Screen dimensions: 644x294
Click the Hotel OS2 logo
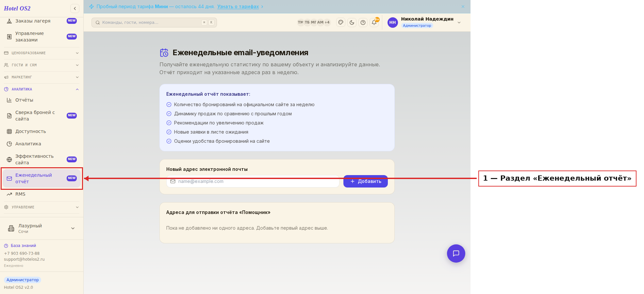tap(17, 8)
